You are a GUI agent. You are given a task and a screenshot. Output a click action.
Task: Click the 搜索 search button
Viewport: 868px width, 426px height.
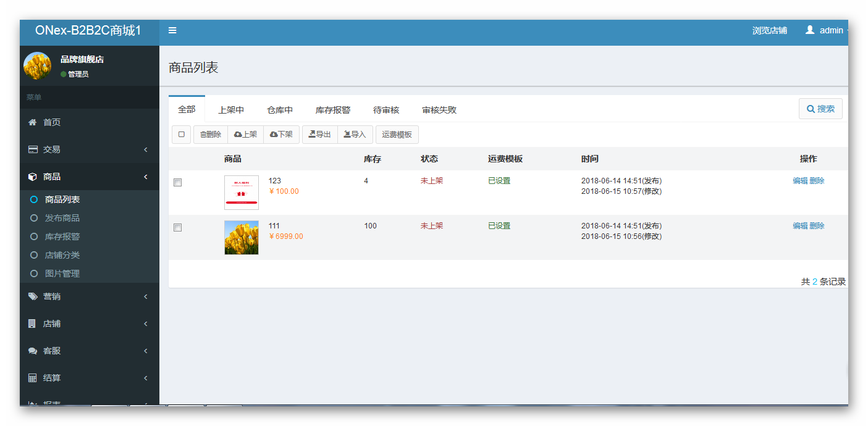click(x=820, y=109)
